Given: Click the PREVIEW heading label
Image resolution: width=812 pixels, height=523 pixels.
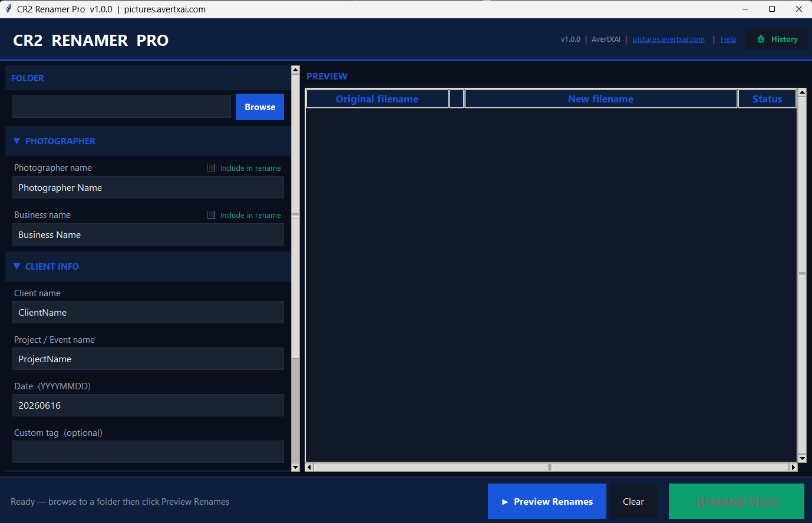Looking at the screenshot, I should pyautogui.click(x=327, y=76).
